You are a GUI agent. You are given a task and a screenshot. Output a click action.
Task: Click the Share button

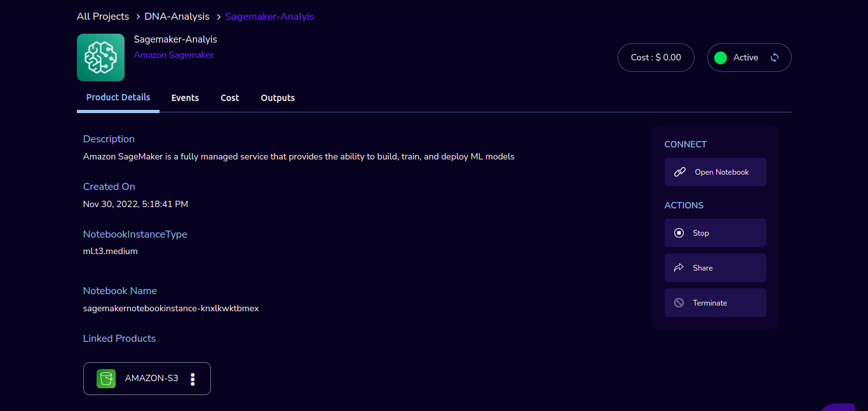715,268
